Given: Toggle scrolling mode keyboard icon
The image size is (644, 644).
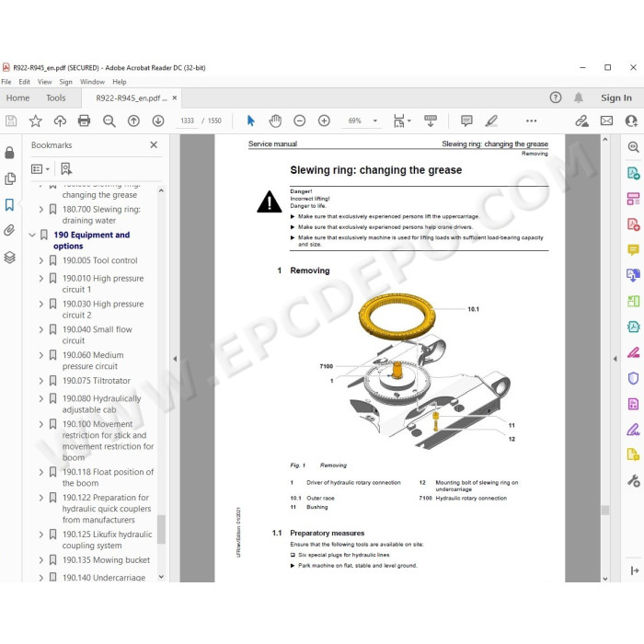Looking at the screenshot, I should [431, 121].
